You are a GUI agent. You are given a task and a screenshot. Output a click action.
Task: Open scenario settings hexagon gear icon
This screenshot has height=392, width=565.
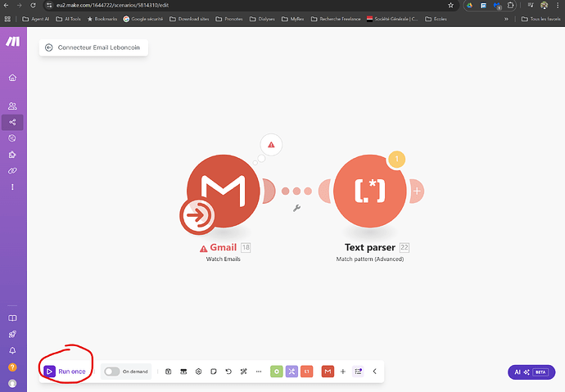point(198,372)
